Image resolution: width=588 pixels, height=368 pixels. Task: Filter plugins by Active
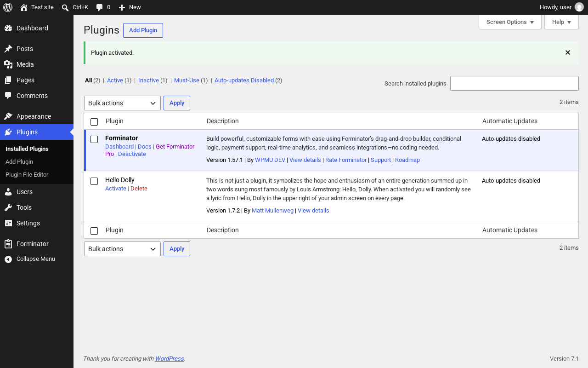[115, 80]
